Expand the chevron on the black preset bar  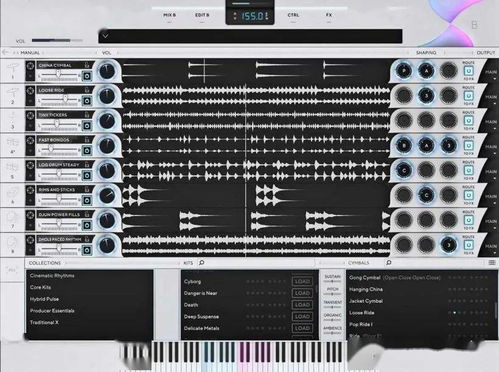click(x=105, y=36)
